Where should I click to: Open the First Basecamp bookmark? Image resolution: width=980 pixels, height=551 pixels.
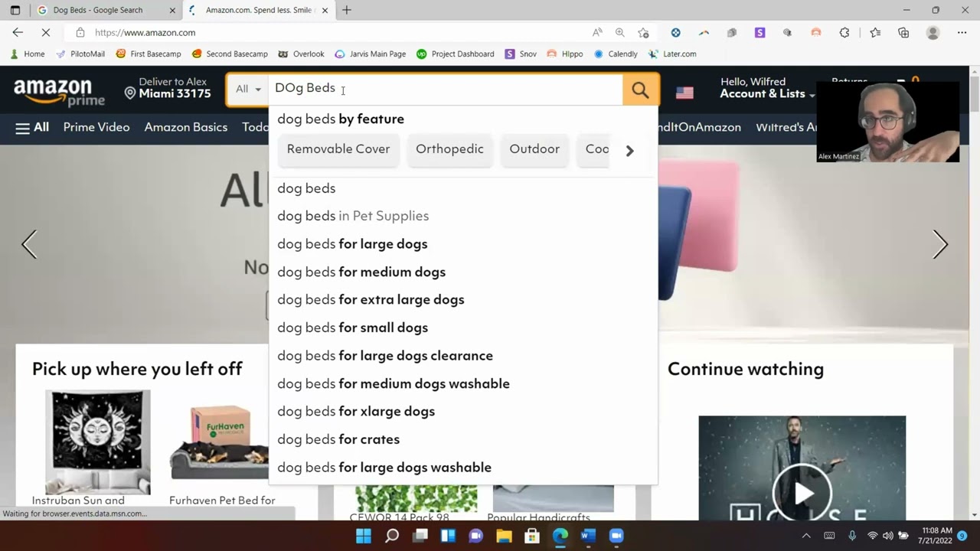pyautogui.click(x=149, y=54)
